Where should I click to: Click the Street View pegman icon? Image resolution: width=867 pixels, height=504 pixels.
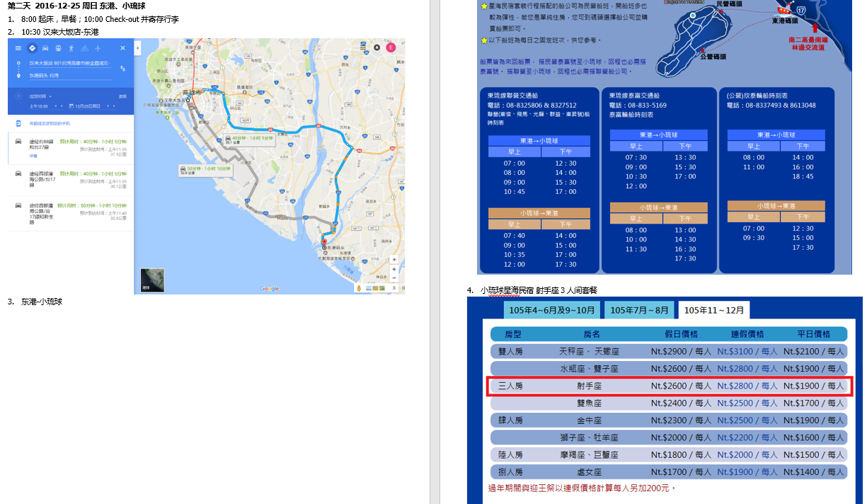point(358,288)
